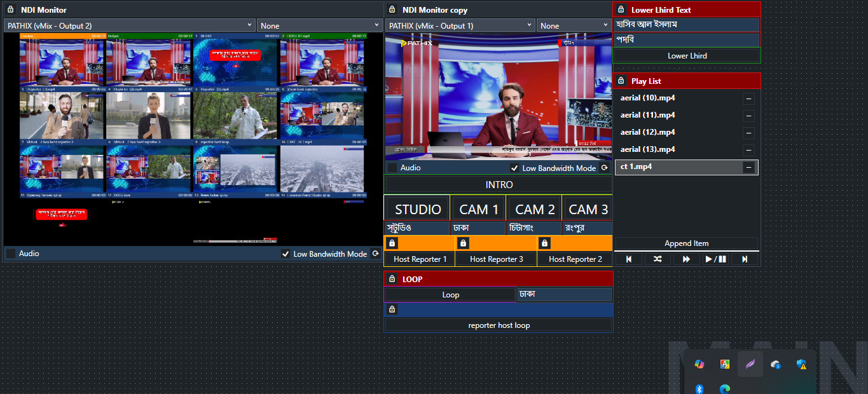Click the lock icon above Host Reporter 3
Image resolution: width=868 pixels, height=394 pixels.
[x=464, y=243]
